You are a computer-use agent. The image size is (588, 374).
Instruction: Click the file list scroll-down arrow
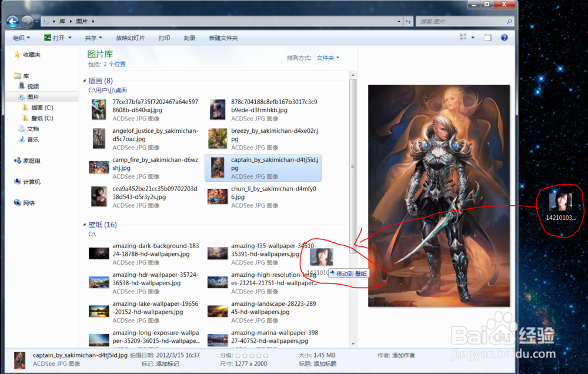pyautogui.click(x=353, y=343)
